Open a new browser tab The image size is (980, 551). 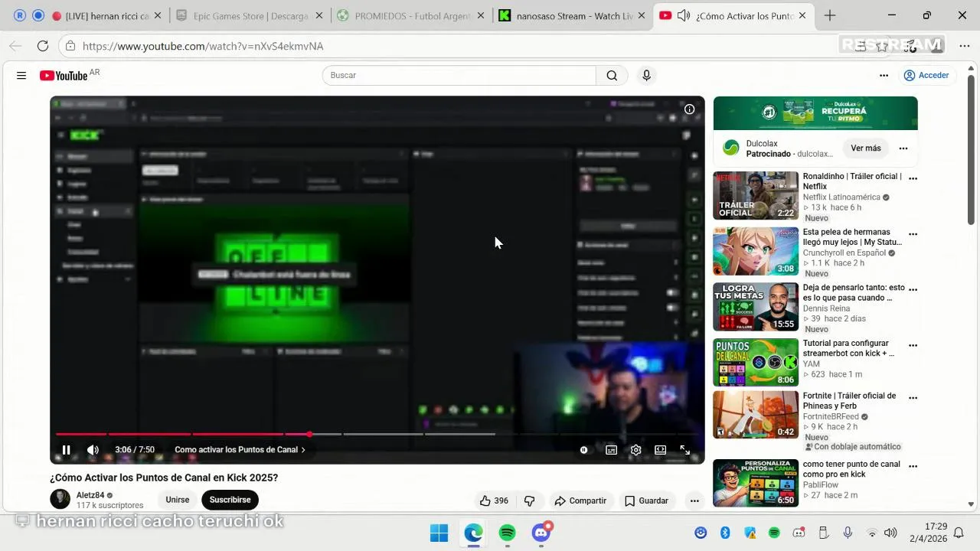click(830, 16)
